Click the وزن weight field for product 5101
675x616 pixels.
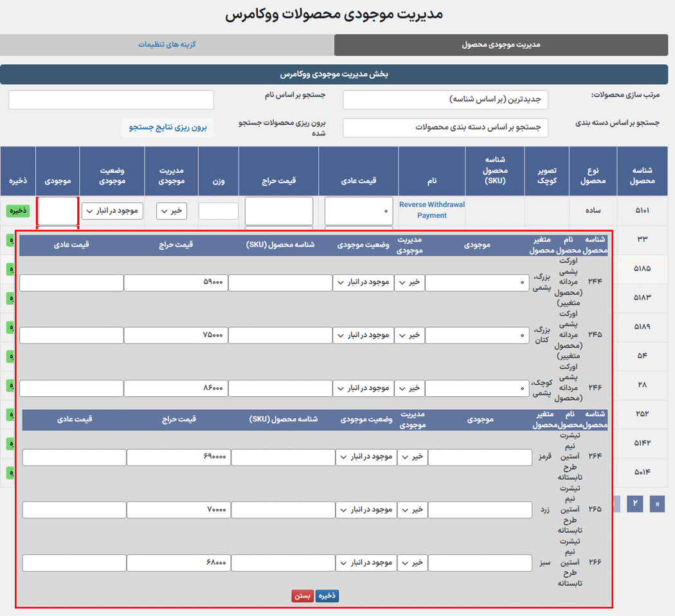[x=217, y=211]
